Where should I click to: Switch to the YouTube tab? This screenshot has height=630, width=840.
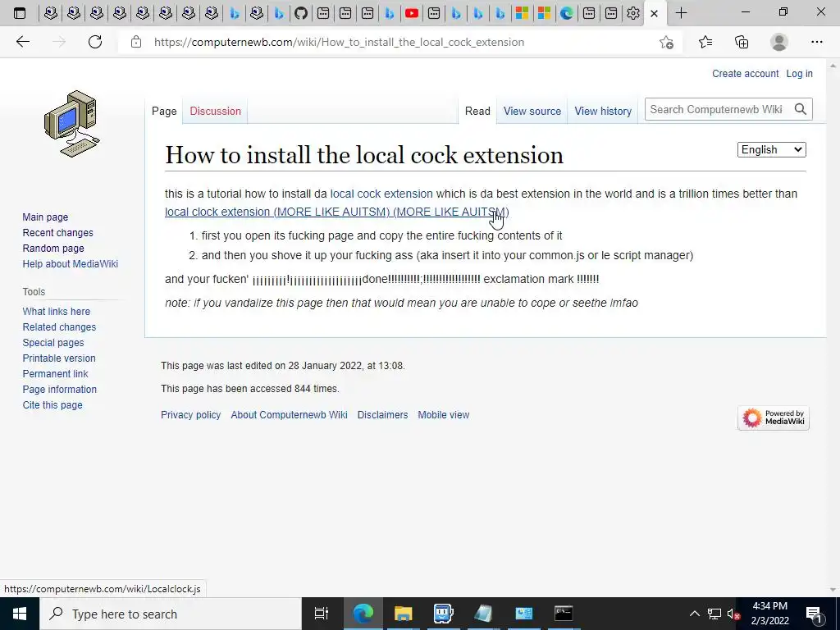412,13
